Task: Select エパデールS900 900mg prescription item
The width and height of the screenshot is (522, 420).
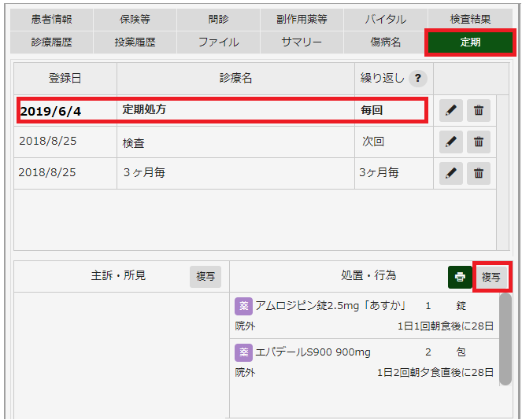Action: point(365,363)
